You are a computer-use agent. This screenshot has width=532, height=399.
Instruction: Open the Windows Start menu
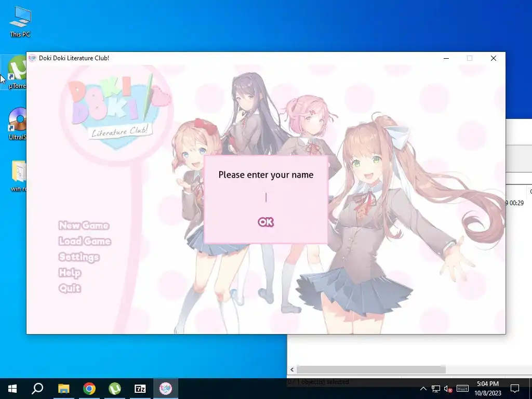pyautogui.click(x=12, y=389)
